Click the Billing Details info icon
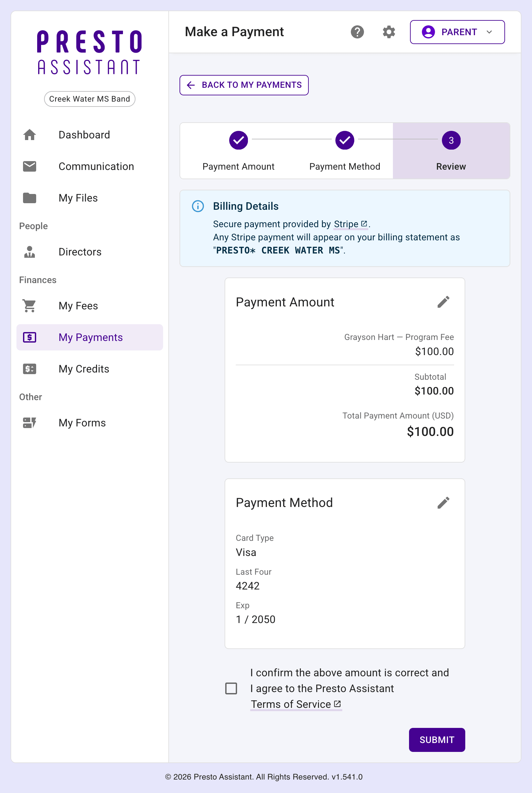Screen dimensions: 532x793 click(x=198, y=206)
